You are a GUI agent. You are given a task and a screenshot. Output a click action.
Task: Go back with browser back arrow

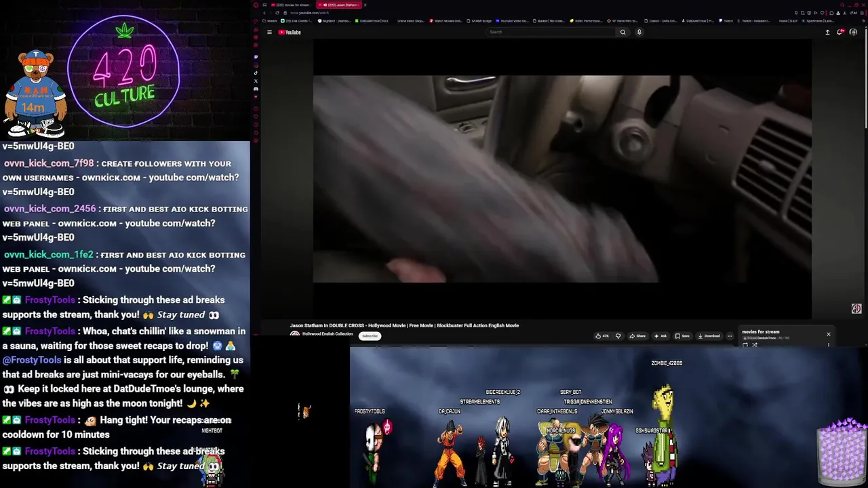(264, 13)
